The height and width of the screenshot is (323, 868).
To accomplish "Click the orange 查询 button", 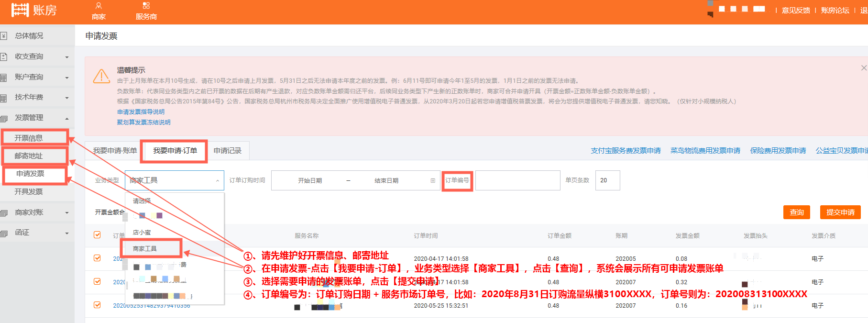I will tap(796, 212).
